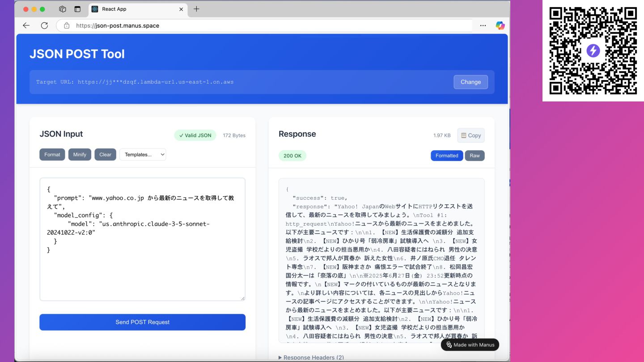This screenshot has height=362, width=644.
Task: Go back using the browser back arrow
Action: [x=26, y=25]
